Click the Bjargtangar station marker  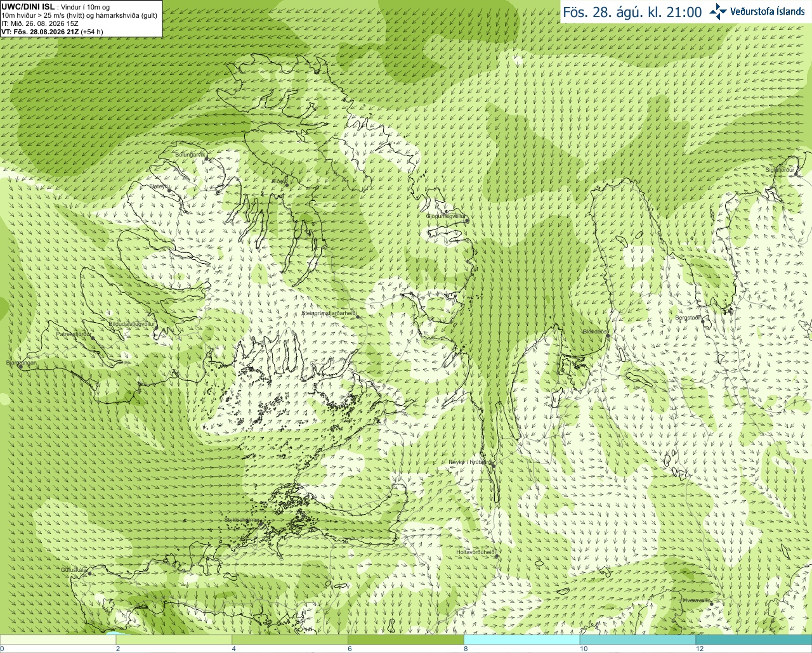20,366
